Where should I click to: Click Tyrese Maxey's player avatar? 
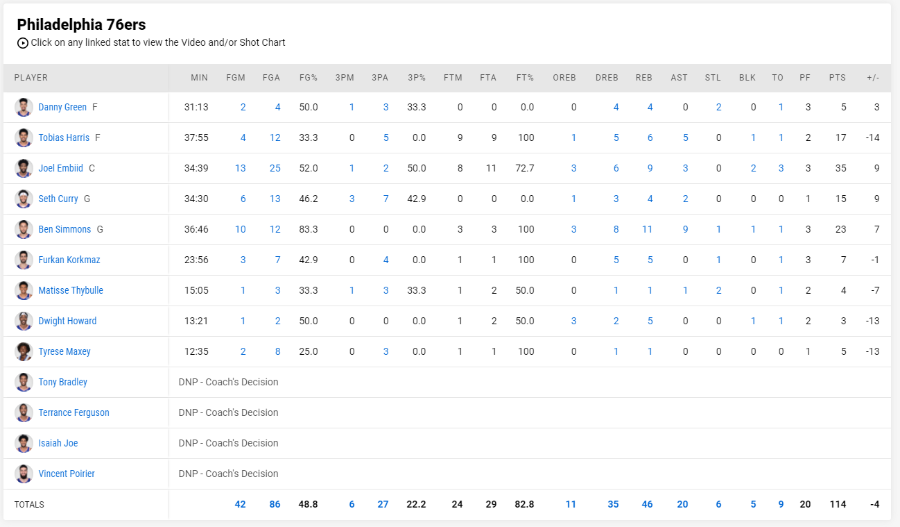[x=24, y=351]
